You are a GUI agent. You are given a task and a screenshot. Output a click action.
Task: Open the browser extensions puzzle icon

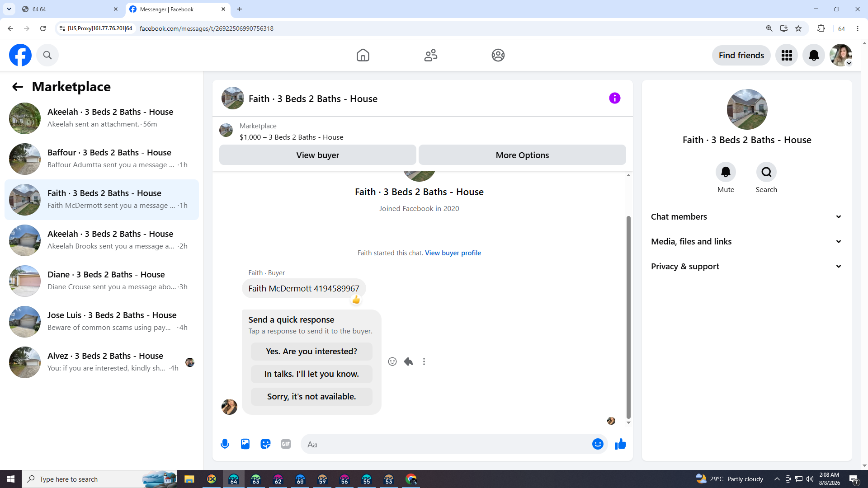(821, 28)
